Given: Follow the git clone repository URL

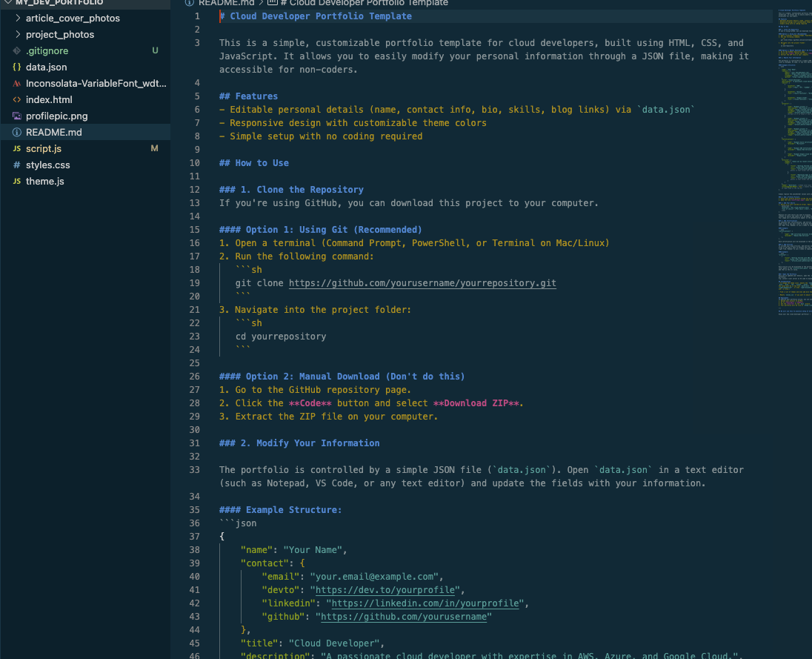Looking at the screenshot, I should click(422, 283).
